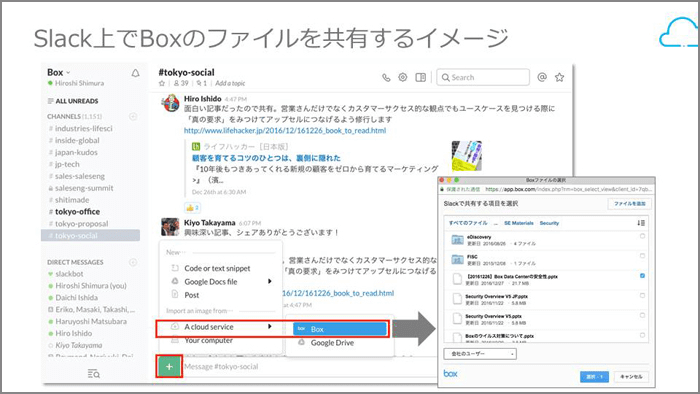Click the すべてのファイル breadcrumb

[x=468, y=223]
